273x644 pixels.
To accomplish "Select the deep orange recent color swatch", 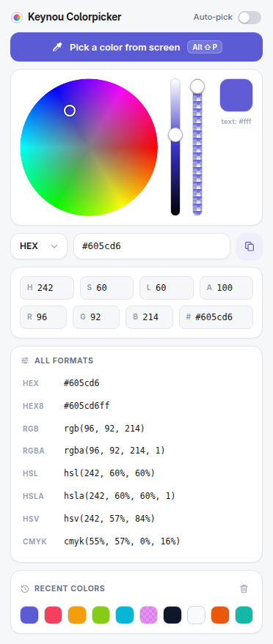I will tap(220, 615).
